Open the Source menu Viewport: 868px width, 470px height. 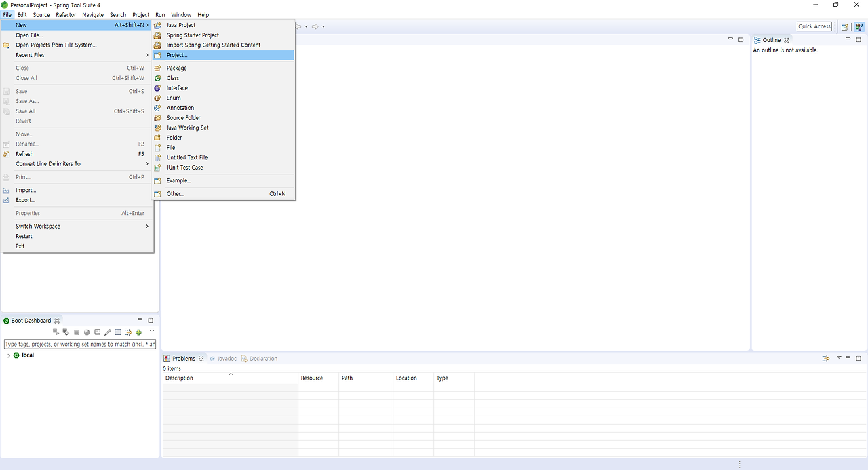coord(41,15)
